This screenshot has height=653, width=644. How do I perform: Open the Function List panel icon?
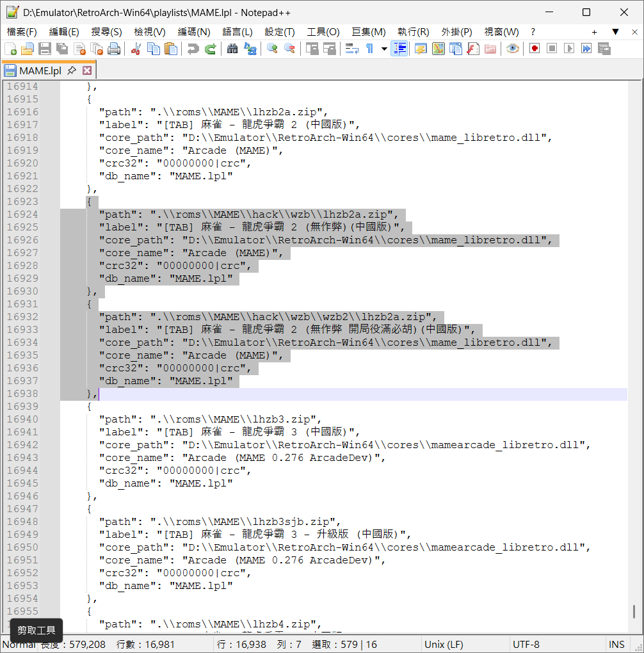coord(473,49)
